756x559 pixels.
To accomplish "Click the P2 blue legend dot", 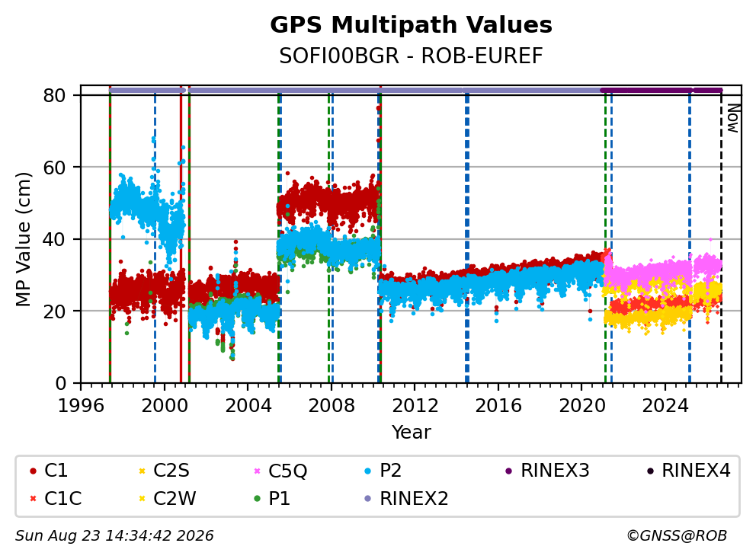I will 368,471.
